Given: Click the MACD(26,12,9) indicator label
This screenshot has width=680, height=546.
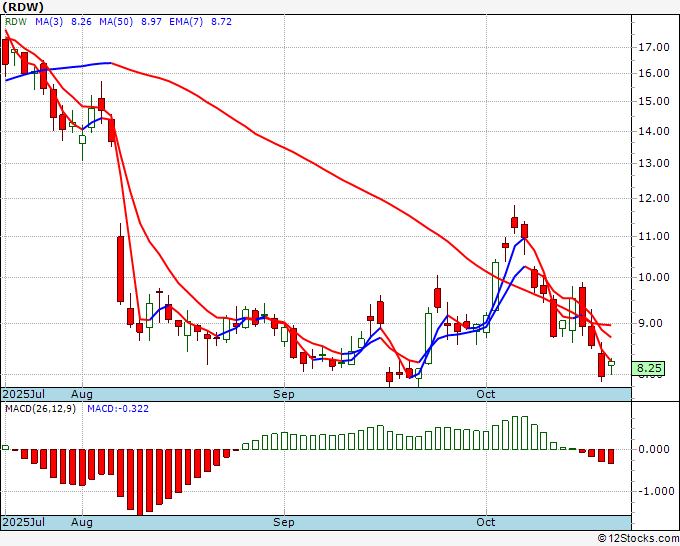Looking at the screenshot, I should [40, 409].
